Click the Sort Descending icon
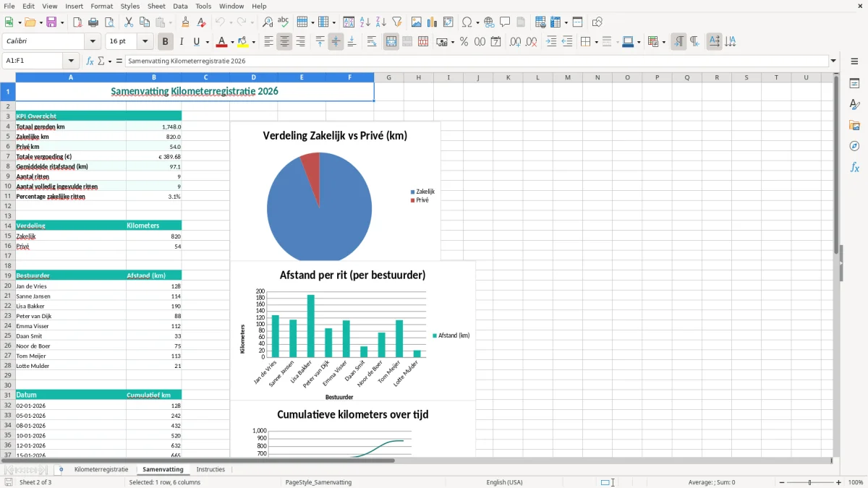The image size is (868, 488). point(381,22)
